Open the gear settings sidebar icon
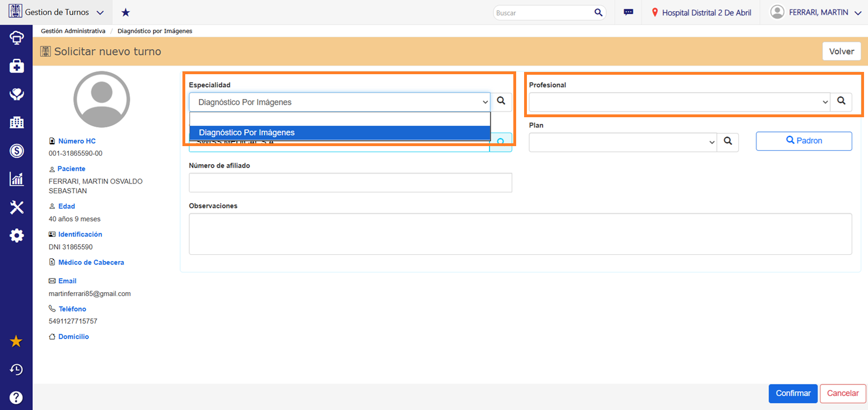 tap(16, 236)
